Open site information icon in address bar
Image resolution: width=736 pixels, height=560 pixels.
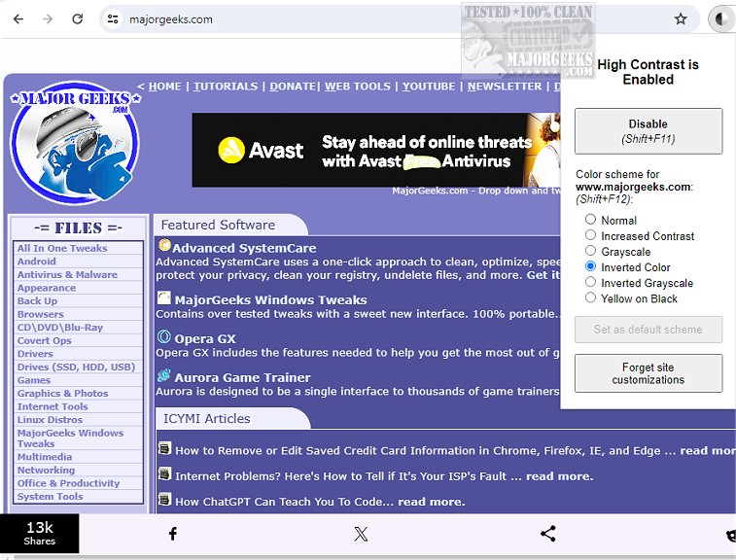click(x=113, y=18)
